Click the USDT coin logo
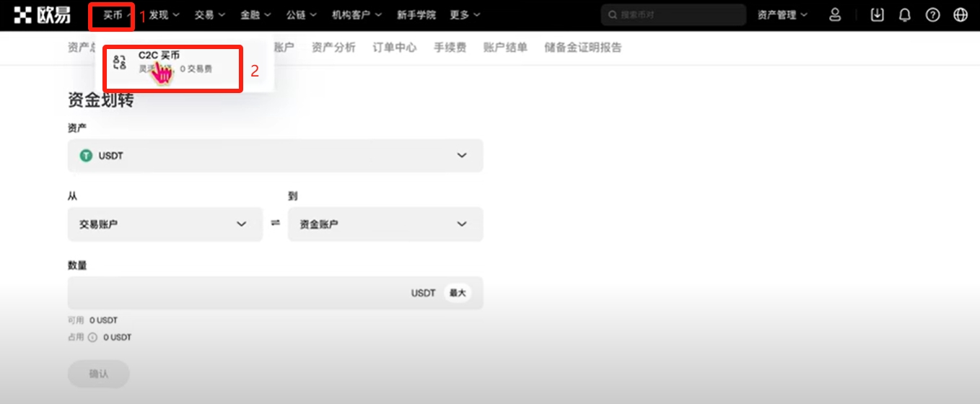This screenshot has width=980, height=404. point(86,155)
